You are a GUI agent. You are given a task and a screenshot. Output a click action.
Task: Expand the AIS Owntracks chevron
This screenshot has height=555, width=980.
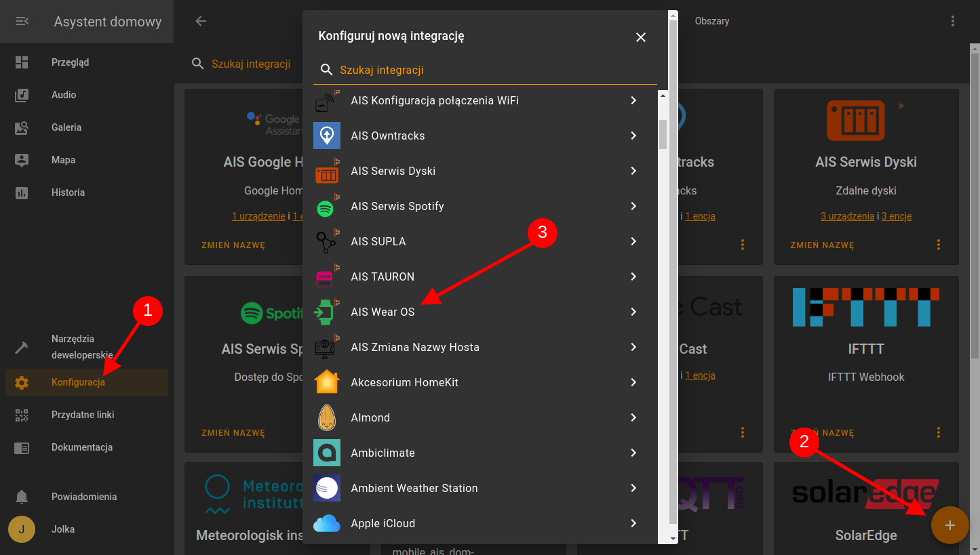click(x=633, y=136)
